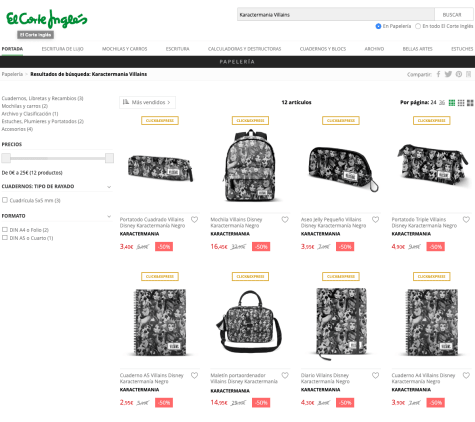475x422 pixels.
Task: Enable the DIN A4 o Folio checkbox
Action: [5, 230]
